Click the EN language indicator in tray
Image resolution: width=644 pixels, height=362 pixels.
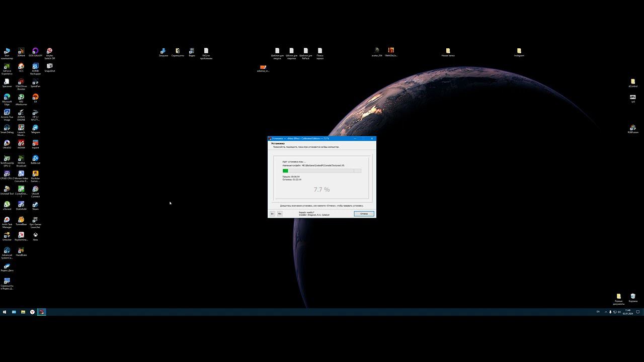[x=598, y=312]
